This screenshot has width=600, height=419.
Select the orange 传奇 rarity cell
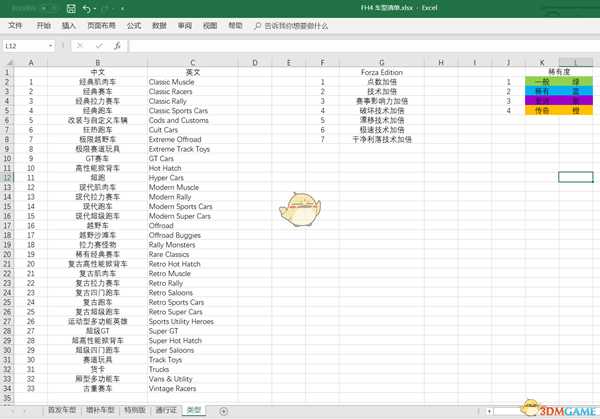pyautogui.click(x=542, y=110)
